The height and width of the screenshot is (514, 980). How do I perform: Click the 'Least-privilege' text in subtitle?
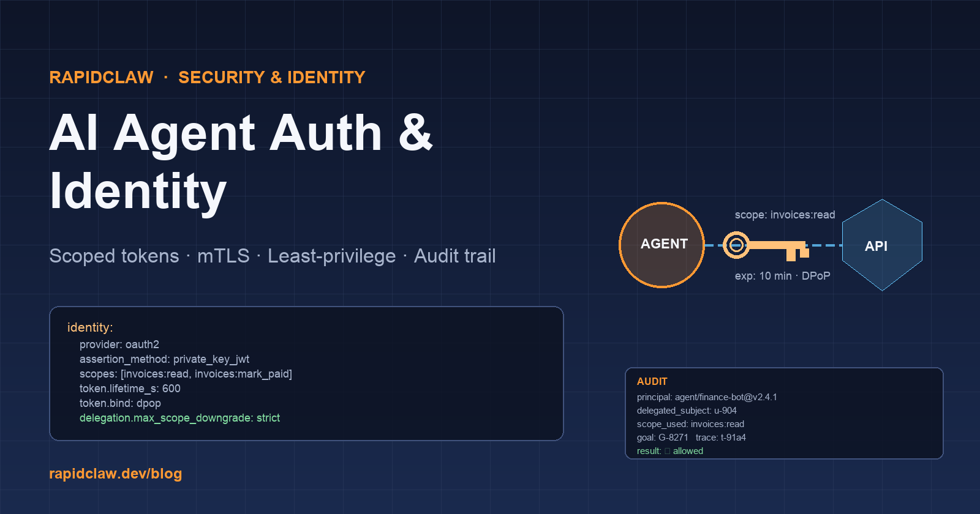[331, 256]
